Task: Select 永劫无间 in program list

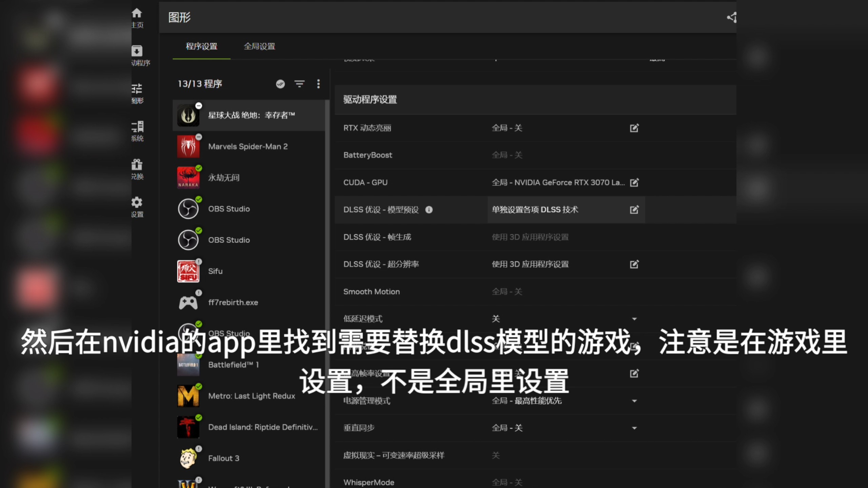Action: 249,178
